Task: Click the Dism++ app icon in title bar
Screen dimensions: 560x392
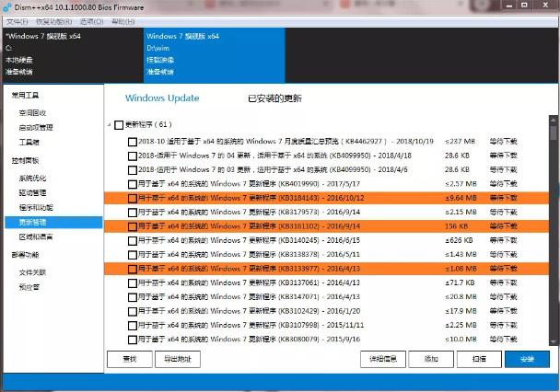Action: click(7, 6)
